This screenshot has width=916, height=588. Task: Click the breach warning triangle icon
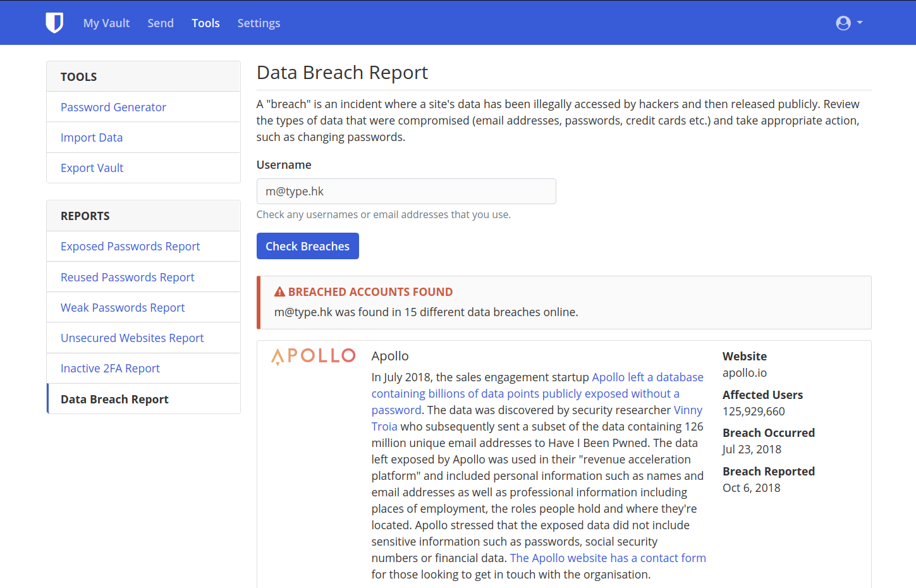click(x=279, y=291)
